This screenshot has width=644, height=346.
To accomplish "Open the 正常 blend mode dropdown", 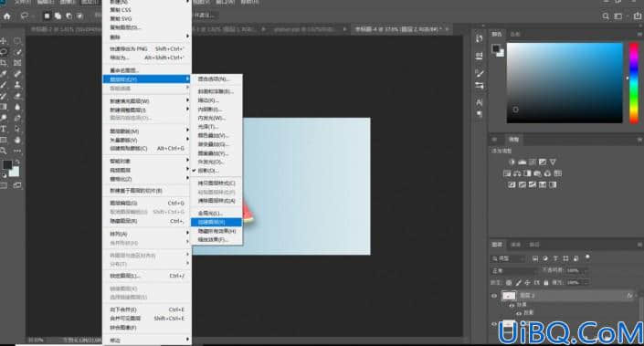I will coord(514,271).
